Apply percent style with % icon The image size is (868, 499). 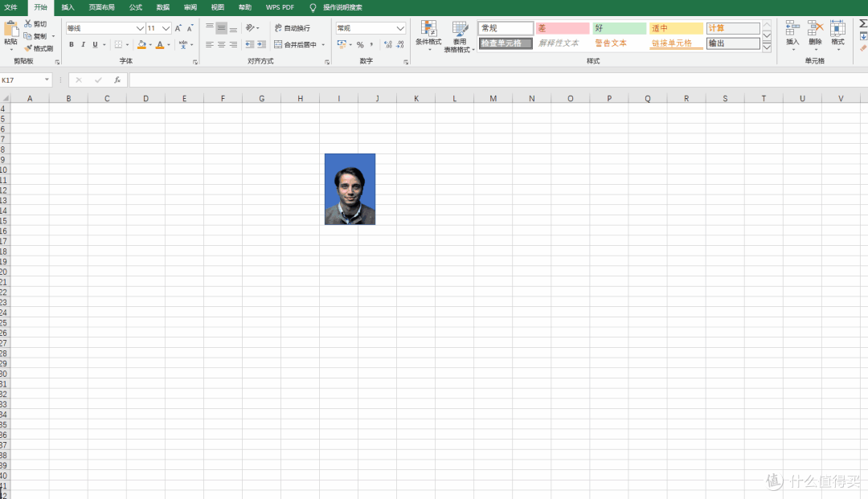click(360, 45)
